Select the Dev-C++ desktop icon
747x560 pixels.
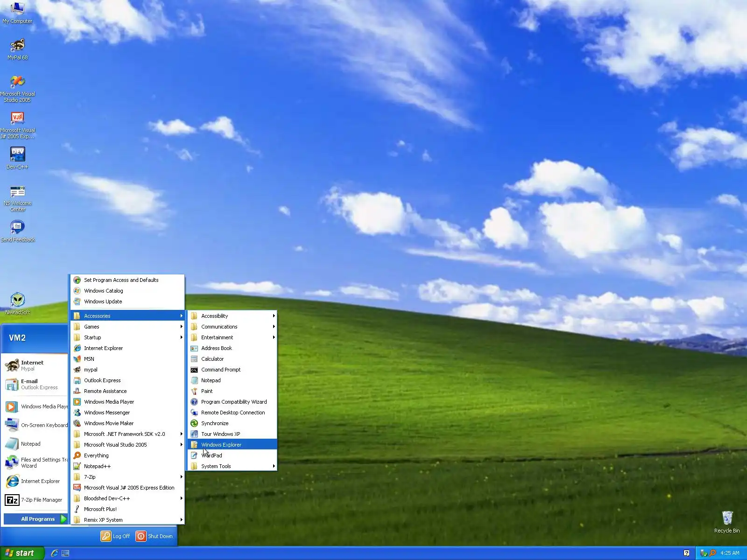[x=17, y=159]
